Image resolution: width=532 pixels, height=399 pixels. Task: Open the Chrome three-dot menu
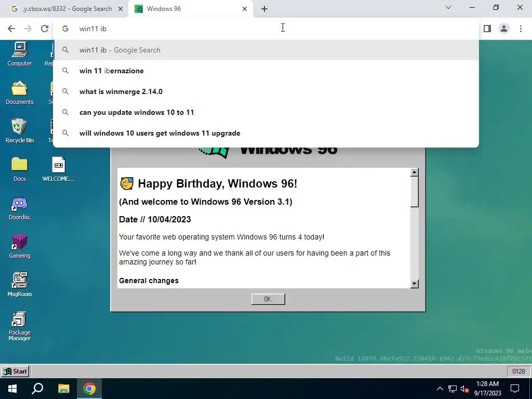click(x=521, y=29)
